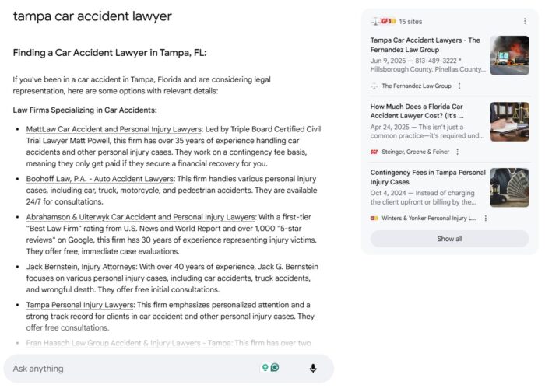Screen dimensions: 545x392
Task: Type in the Ask anything field
Action: coord(132,368)
